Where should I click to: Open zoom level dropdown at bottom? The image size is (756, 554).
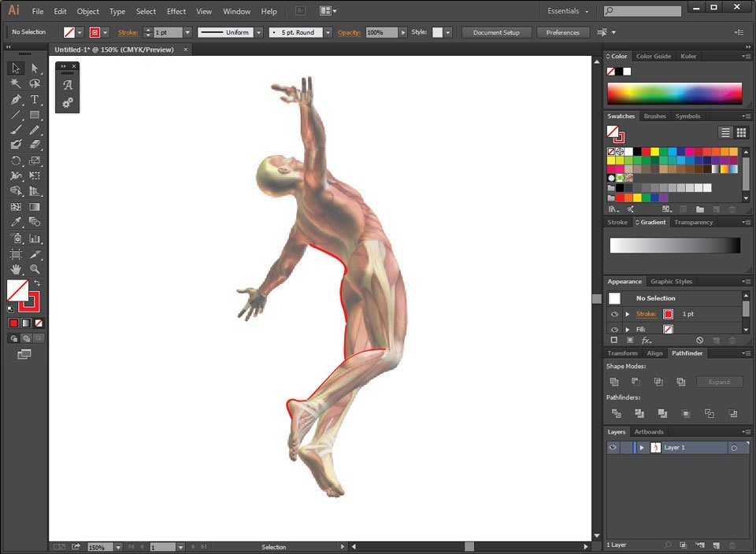point(118,547)
